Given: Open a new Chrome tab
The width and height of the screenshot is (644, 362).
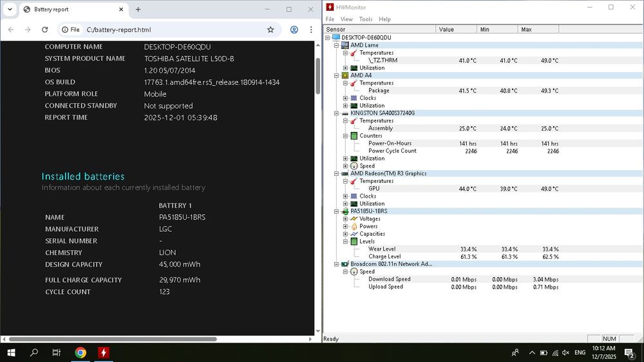Looking at the screenshot, I should [x=138, y=10].
